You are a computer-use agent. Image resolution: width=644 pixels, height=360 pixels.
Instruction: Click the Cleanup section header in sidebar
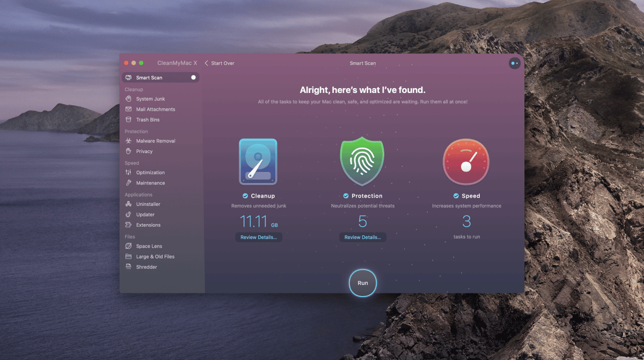tap(134, 89)
